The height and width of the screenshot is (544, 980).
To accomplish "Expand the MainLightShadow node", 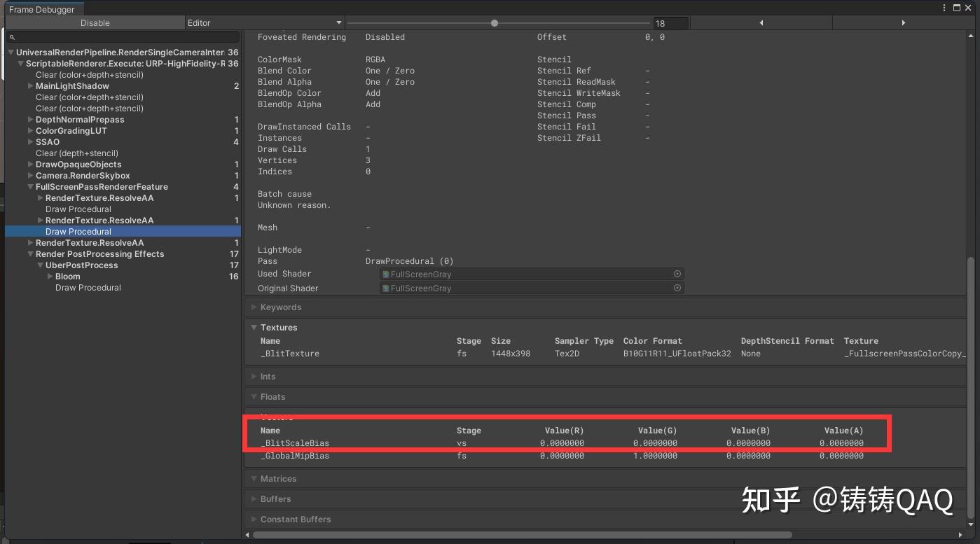I will 30,86.
